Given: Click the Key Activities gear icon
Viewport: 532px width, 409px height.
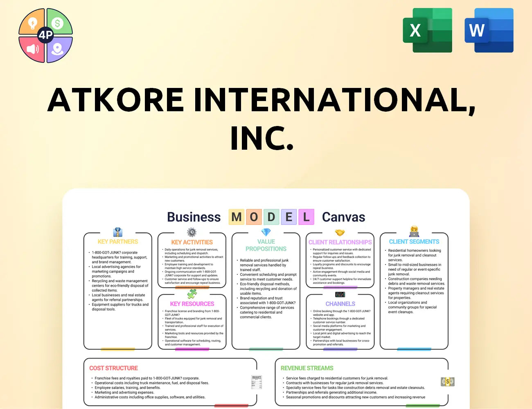Looking at the screenshot, I should (192, 232).
